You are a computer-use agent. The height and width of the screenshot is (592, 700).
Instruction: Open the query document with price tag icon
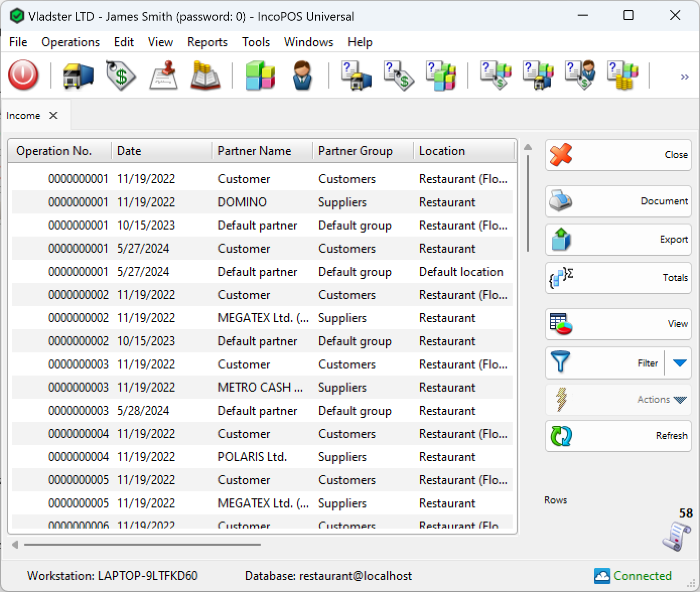pos(399,76)
